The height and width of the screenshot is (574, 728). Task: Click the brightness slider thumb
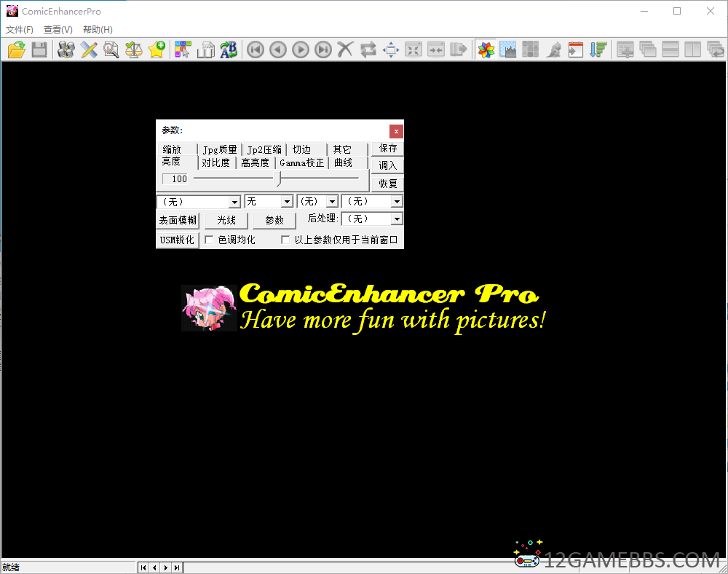[277, 178]
